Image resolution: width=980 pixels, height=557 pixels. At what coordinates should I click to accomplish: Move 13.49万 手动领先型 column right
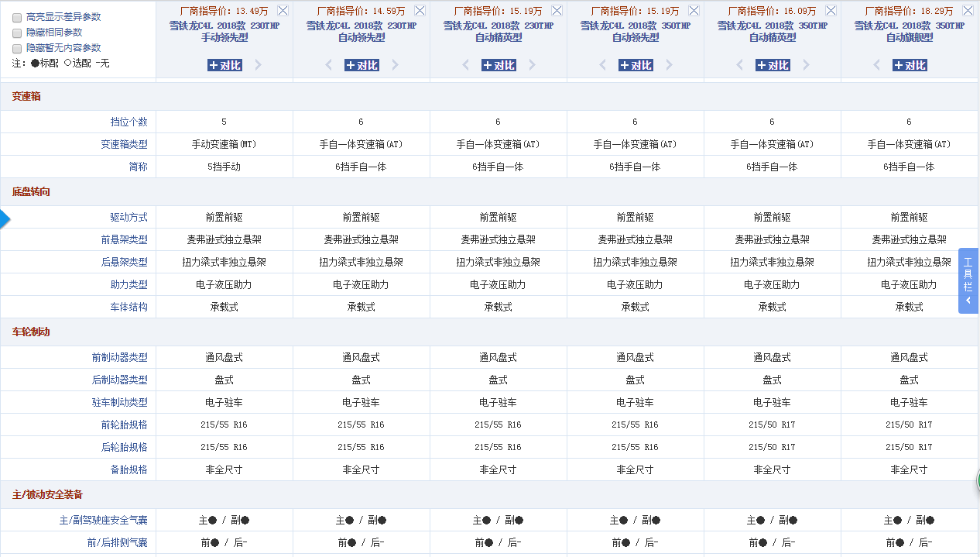click(x=259, y=65)
